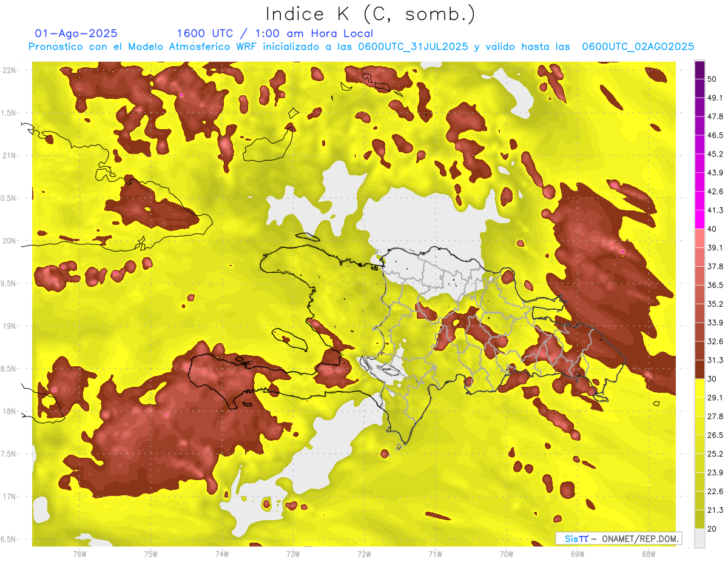Viewport: 728px width, 562px height.
Task: Click the valid-until time '0600UTC_02AGO2025'
Action: 638,47
